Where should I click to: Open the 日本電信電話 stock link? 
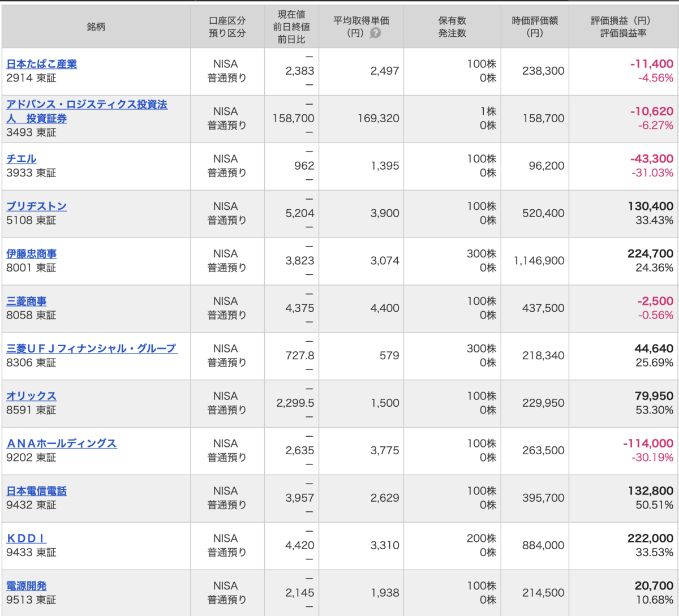[x=36, y=491]
